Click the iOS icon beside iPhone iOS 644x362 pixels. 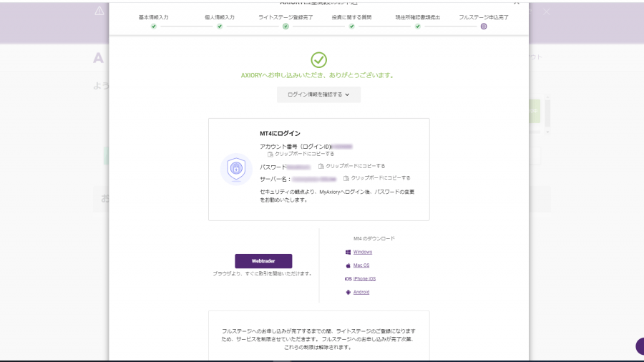(348, 279)
